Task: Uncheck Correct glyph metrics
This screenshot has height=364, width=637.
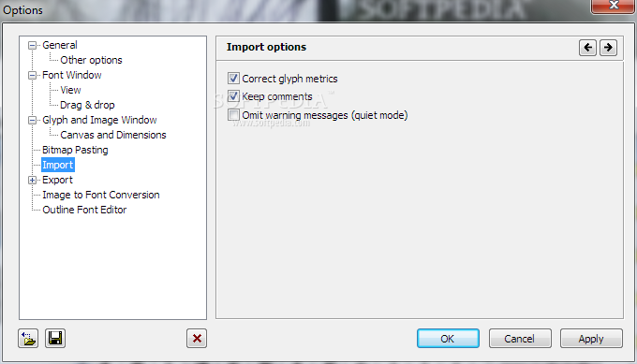Action: [233, 79]
